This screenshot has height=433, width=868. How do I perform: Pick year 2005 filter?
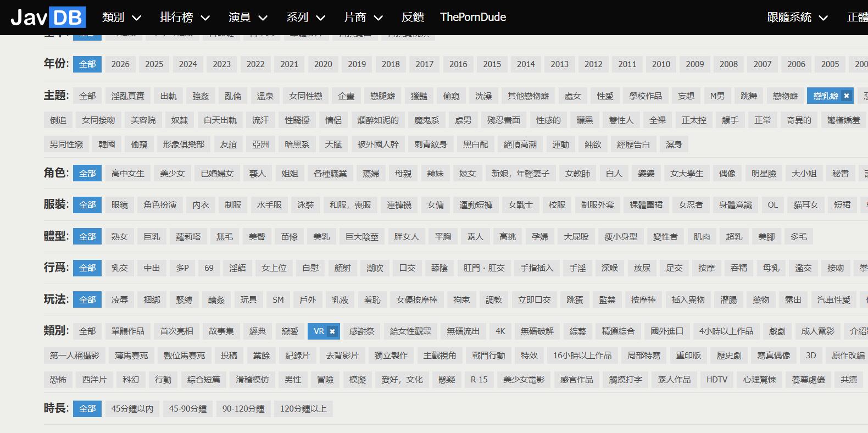tap(830, 64)
